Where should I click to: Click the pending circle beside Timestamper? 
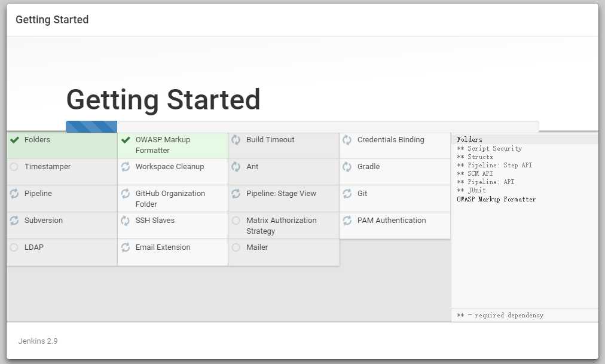click(14, 167)
